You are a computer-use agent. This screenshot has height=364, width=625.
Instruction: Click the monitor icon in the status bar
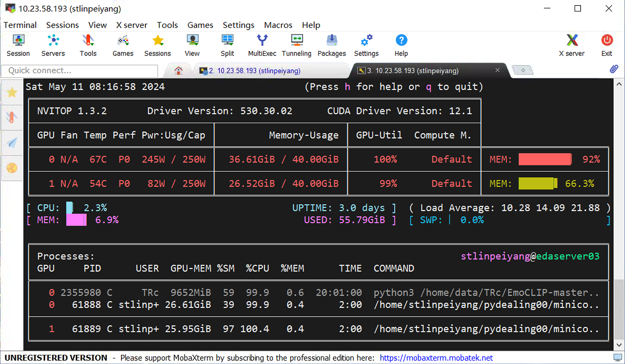(618, 358)
